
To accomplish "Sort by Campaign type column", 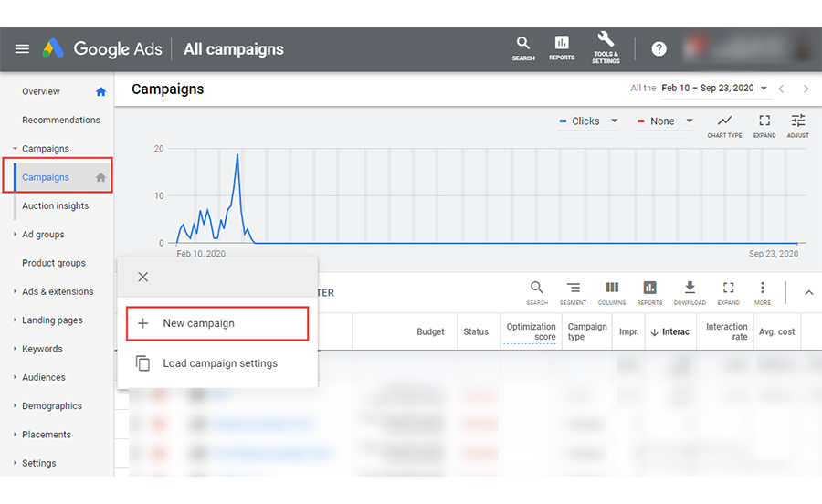I will (x=587, y=331).
